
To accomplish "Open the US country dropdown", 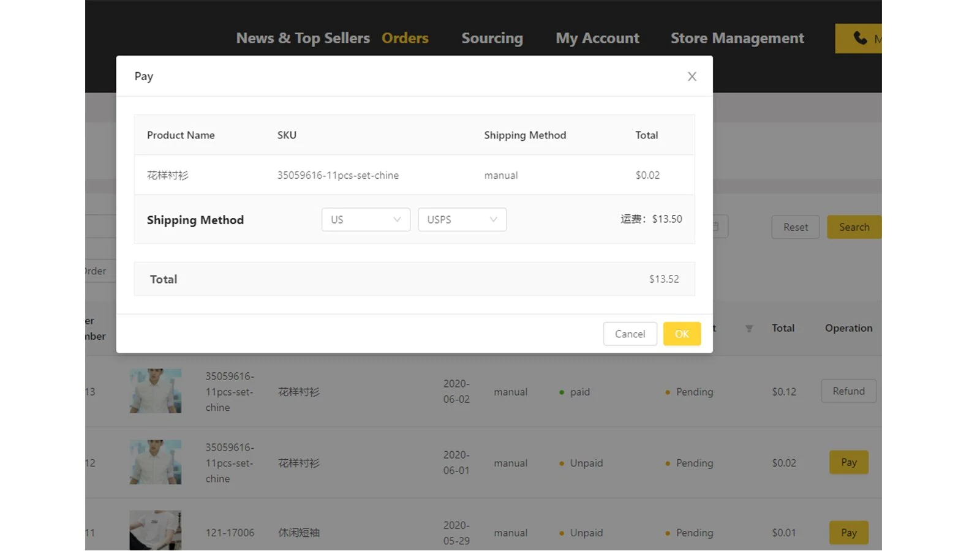I will point(366,220).
